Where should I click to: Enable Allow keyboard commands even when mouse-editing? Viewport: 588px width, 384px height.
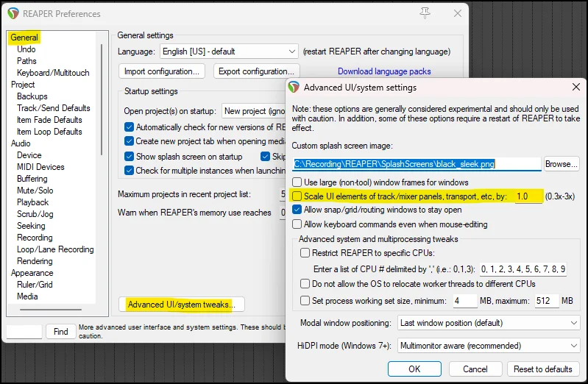tap(297, 224)
